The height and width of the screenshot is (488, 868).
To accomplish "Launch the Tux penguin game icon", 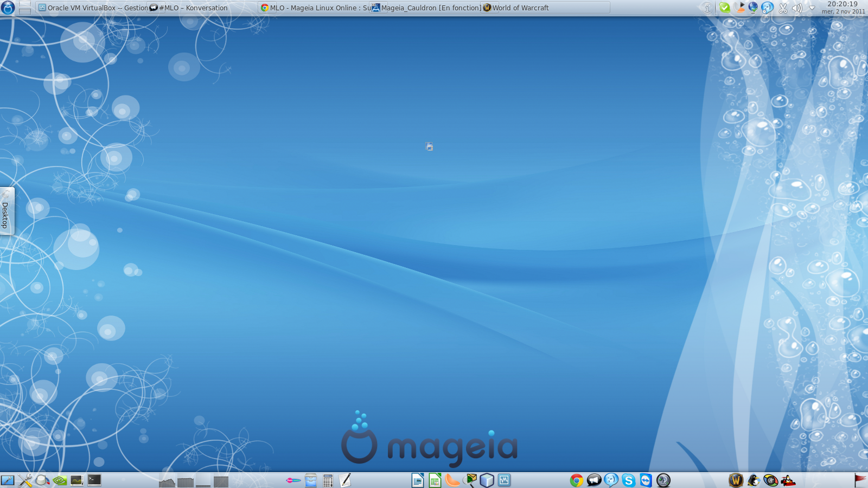I will point(753,480).
